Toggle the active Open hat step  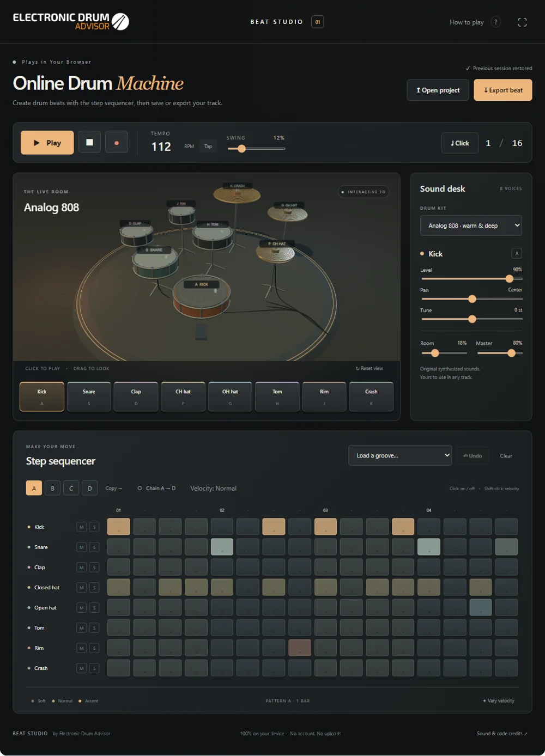(481, 607)
